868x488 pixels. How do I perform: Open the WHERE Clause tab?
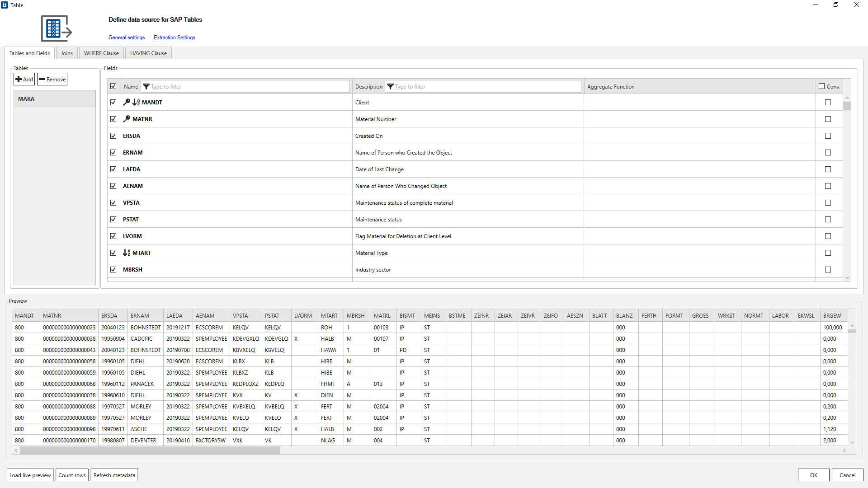[x=101, y=53]
